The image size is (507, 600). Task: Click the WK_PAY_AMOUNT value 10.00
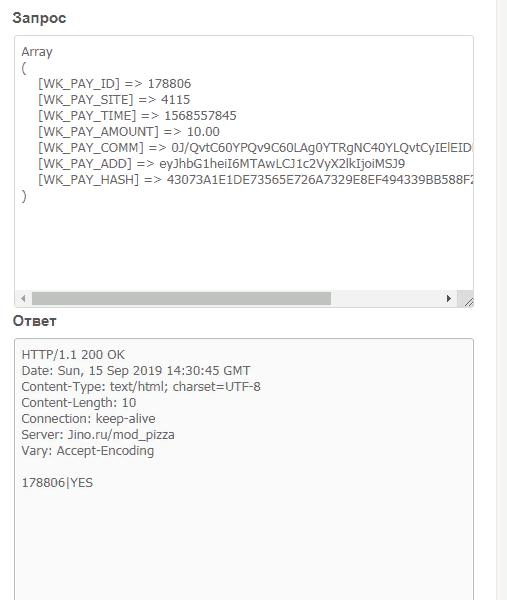tap(203, 132)
